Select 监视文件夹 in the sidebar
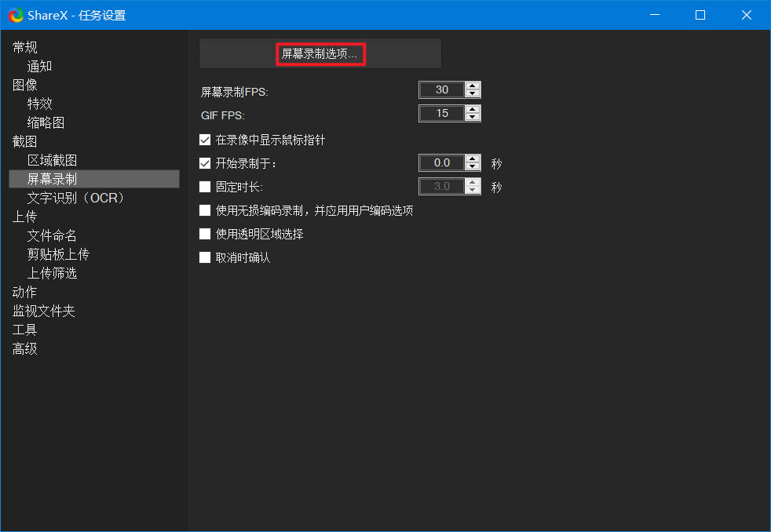Viewport: 771px width, 532px height. [43, 311]
